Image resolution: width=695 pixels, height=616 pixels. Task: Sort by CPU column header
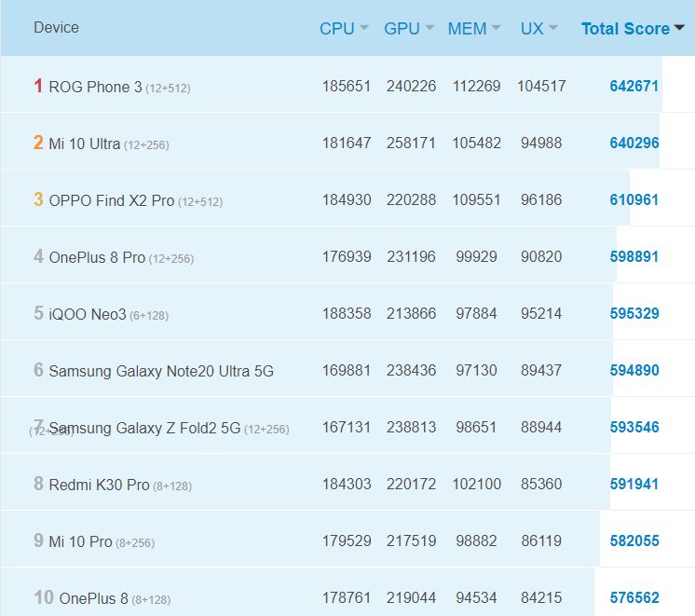coord(344,29)
